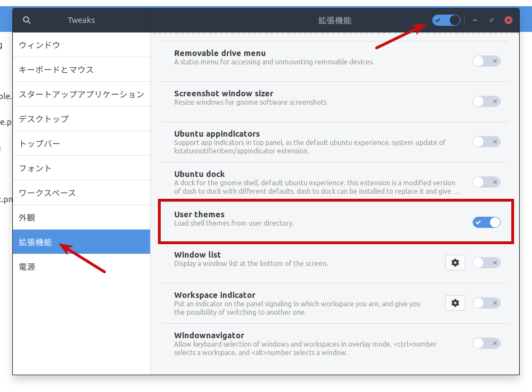532x392 pixels.
Task: Enable Workspace indicator switch
Action: [x=486, y=303]
